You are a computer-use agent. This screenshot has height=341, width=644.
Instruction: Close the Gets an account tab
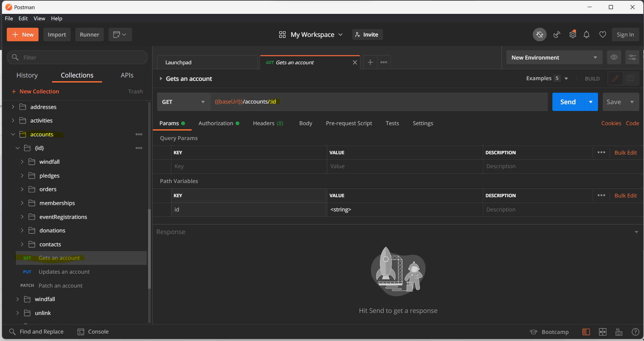[355, 63]
